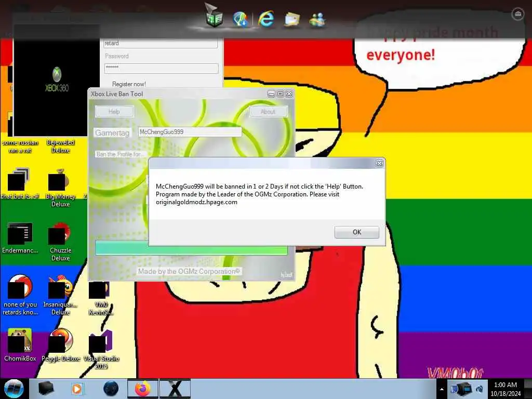Open About in Xbox Live Ban Tool

pyautogui.click(x=268, y=112)
